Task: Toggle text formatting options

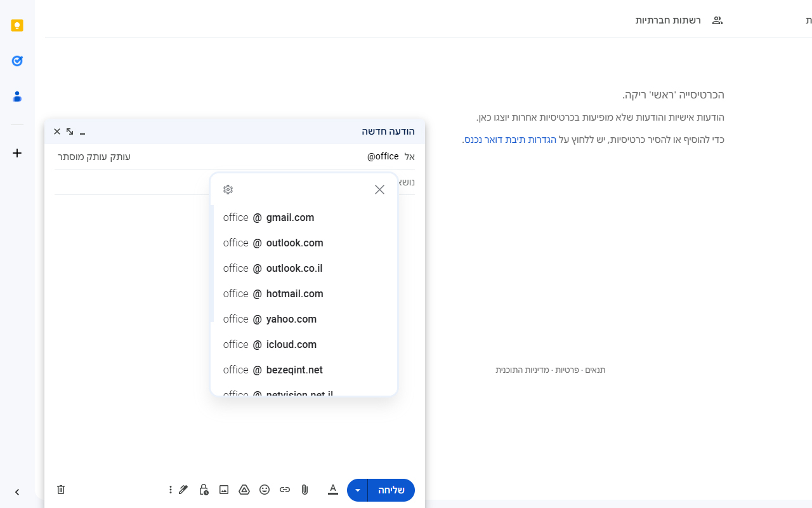Action: pyautogui.click(x=332, y=490)
